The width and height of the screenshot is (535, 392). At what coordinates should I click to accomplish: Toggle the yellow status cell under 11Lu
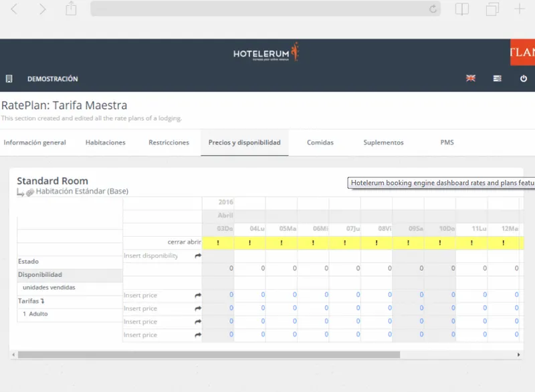[471, 243]
